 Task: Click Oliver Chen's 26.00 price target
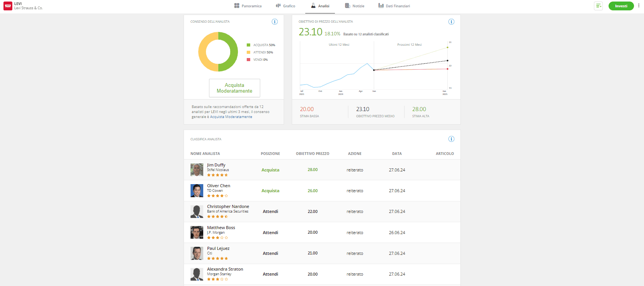coord(313,191)
